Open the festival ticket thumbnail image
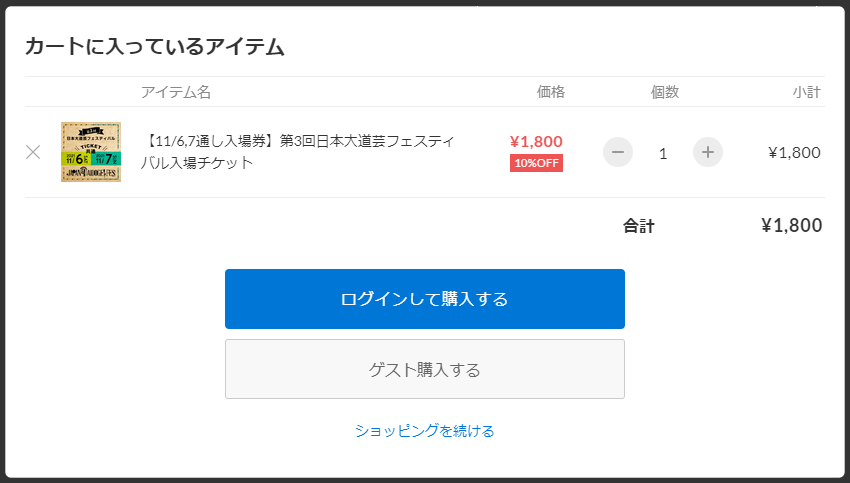 point(91,152)
